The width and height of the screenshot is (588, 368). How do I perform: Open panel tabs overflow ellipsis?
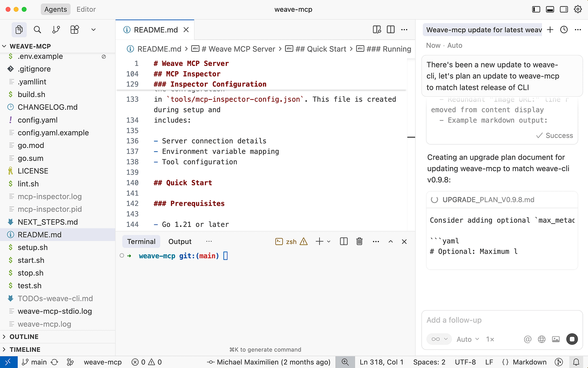click(x=209, y=241)
